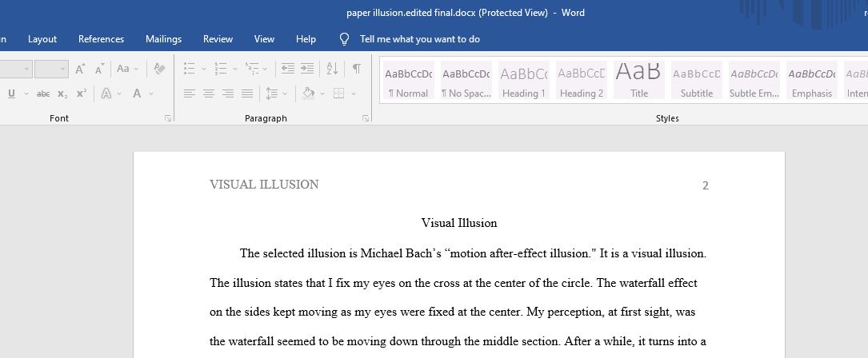Click the Multilevel List icon

252,69
